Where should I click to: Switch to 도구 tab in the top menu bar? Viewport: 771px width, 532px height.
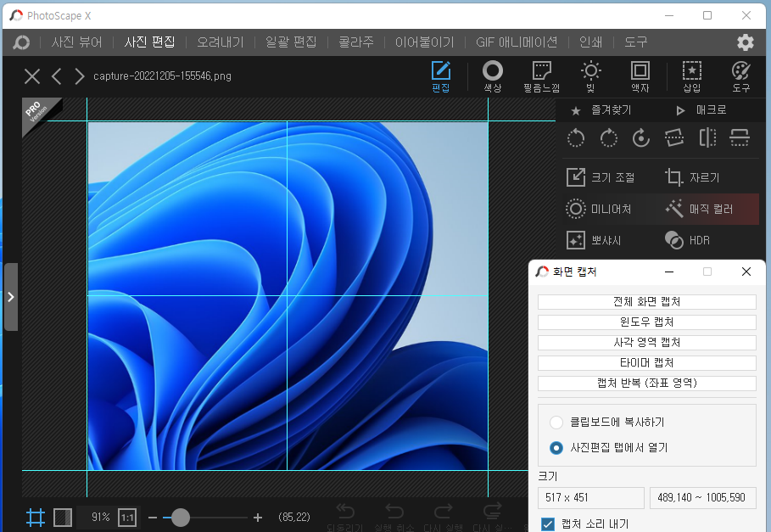tap(636, 42)
